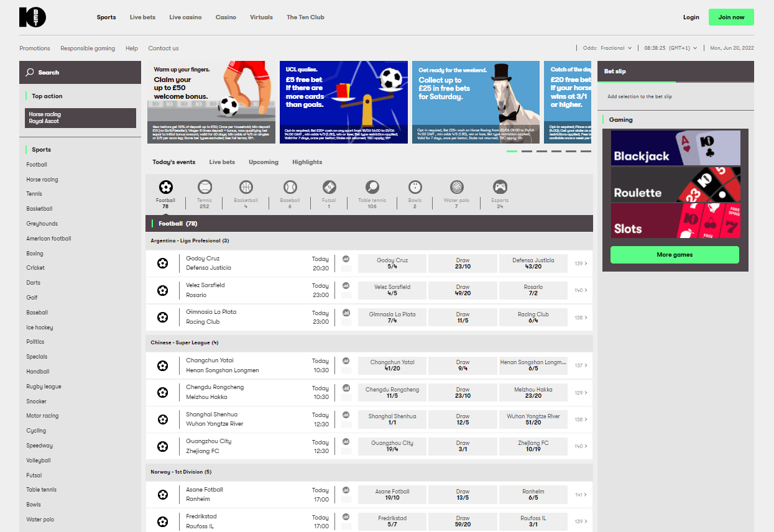Viewport: 774px width, 532px height.
Task: Select Rugby league in the sports list
Action: point(44,387)
